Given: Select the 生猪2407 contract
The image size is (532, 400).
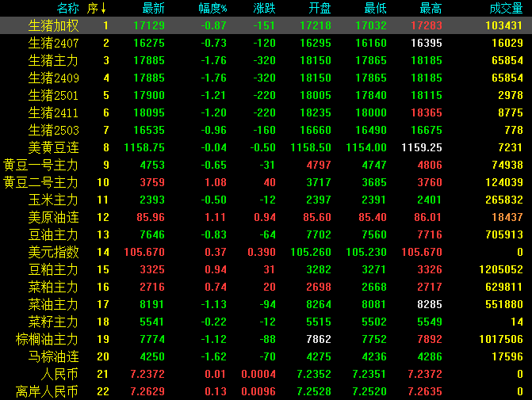Looking at the screenshot, I should (x=54, y=43).
